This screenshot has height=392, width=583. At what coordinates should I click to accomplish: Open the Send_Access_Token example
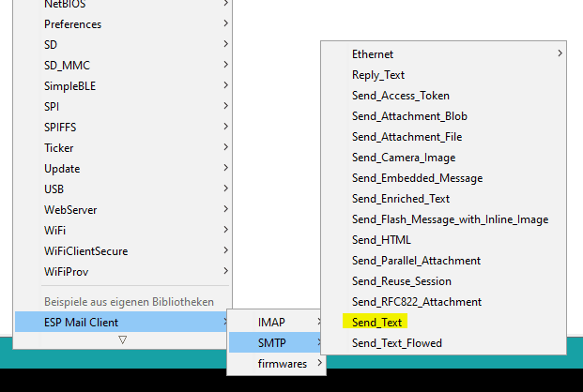(400, 96)
